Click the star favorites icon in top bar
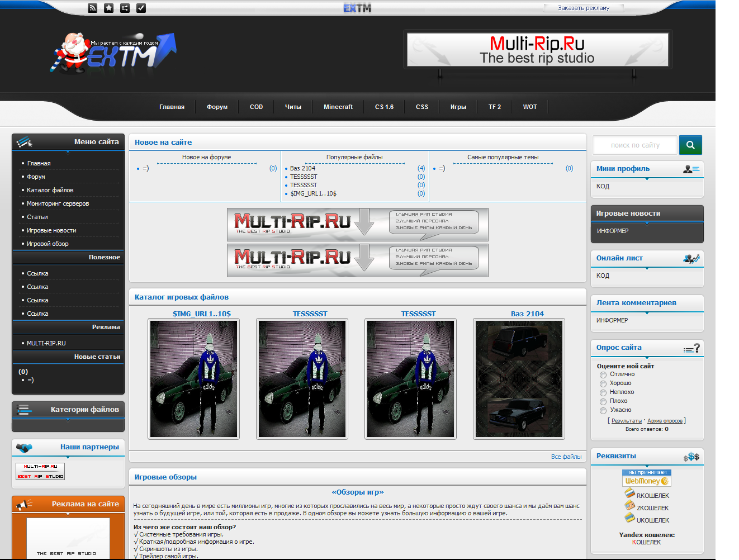The height and width of the screenshot is (560, 739). point(109,8)
